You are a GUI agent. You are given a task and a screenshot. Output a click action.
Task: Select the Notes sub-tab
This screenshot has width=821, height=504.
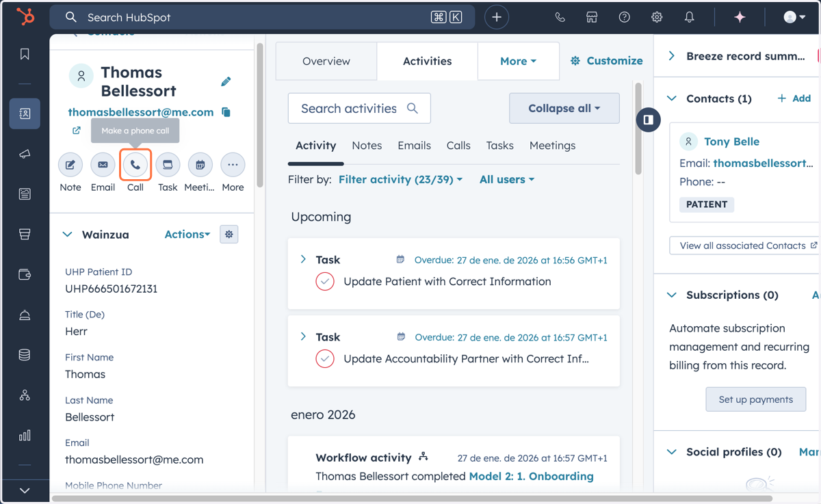367,146
